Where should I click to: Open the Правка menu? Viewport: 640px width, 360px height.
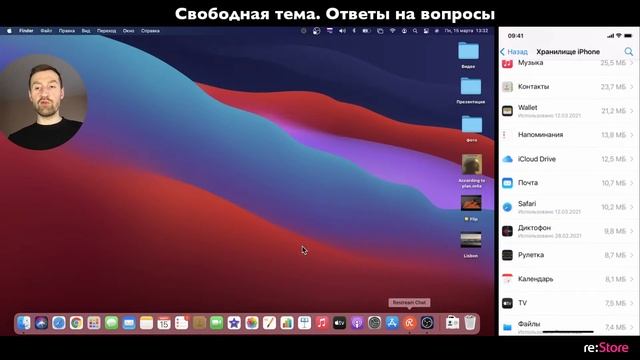[x=67, y=31]
